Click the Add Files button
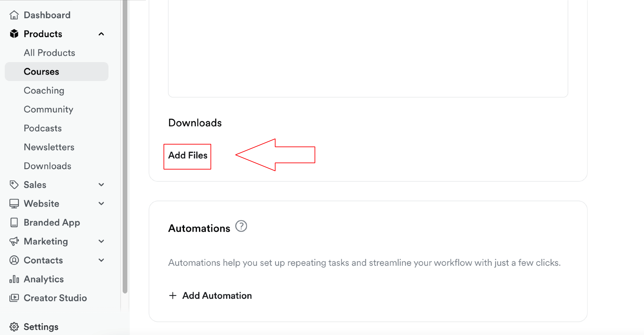 pos(188,155)
